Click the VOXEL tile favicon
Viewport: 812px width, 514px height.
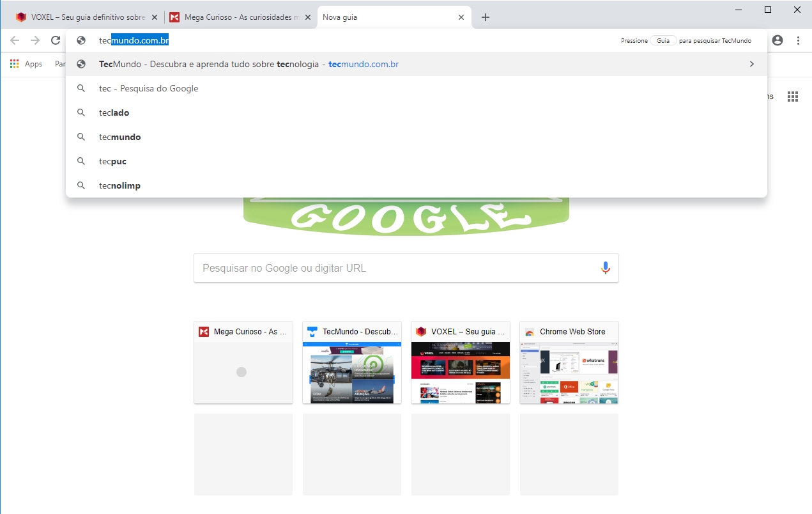(x=421, y=332)
